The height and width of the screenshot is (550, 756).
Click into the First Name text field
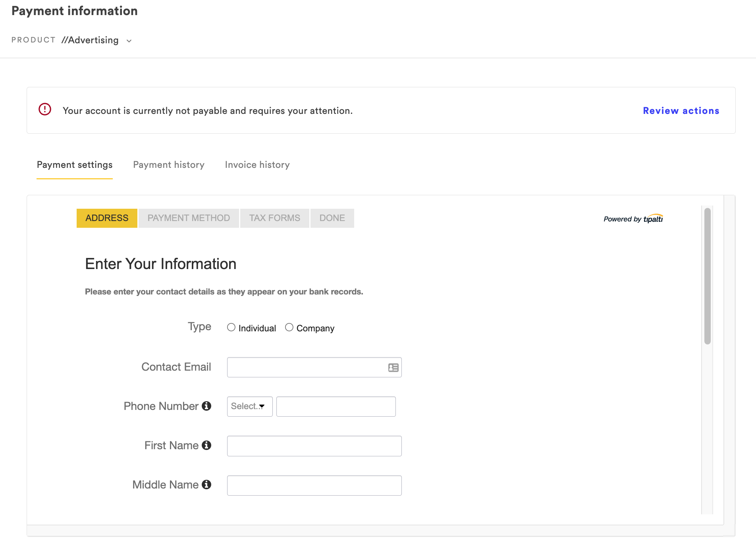click(x=314, y=446)
